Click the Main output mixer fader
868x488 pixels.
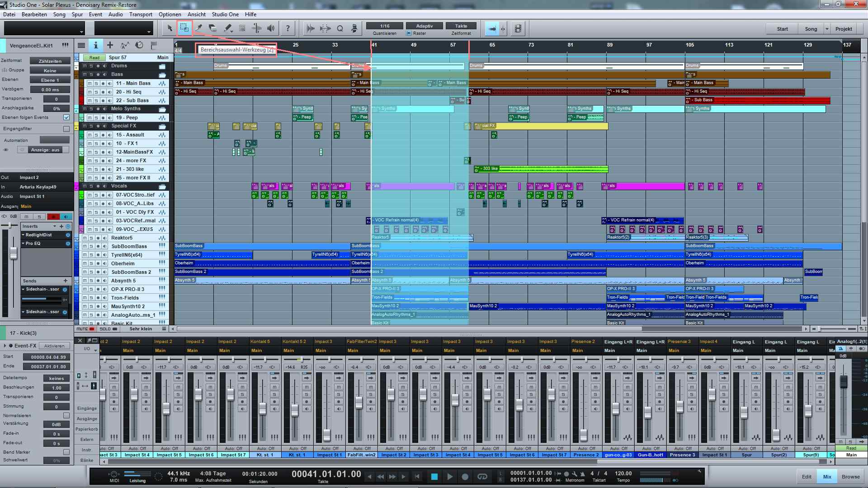(843, 381)
